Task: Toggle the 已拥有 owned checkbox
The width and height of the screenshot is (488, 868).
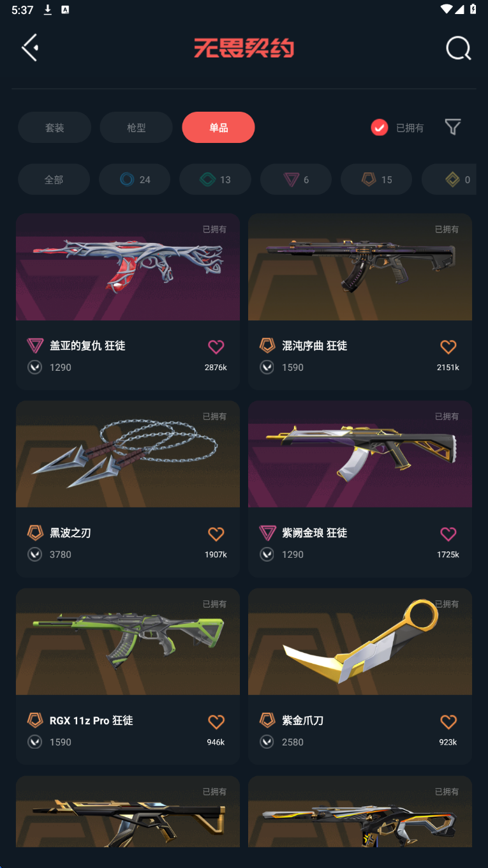Action: pyautogui.click(x=380, y=128)
